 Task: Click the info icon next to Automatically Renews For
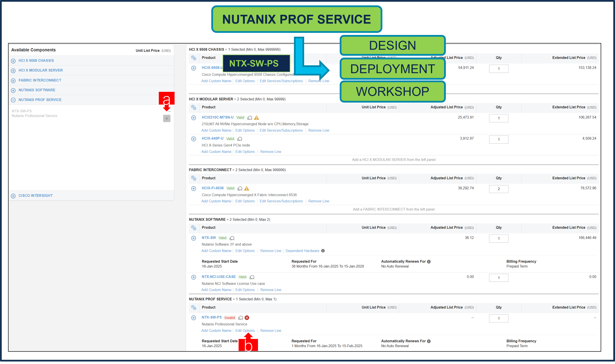(x=429, y=261)
